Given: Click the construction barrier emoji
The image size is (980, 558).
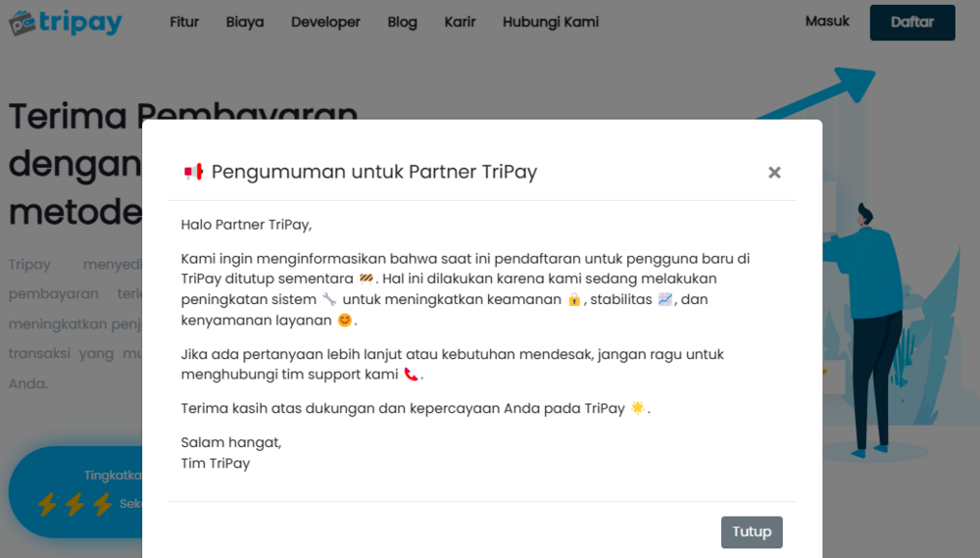Looking at the screenshot, I should pos(366,279).
